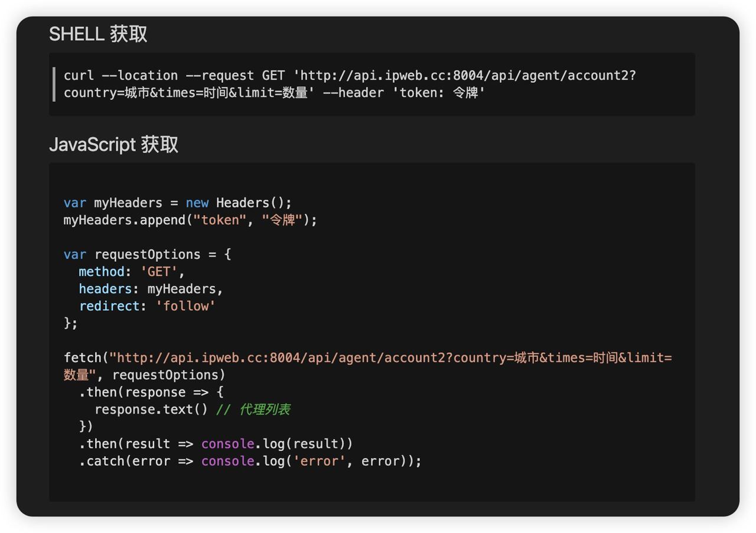This screenshot has width=756, height=533.
Task: Click the --location flag in curl command
Action: click(139, 76)
